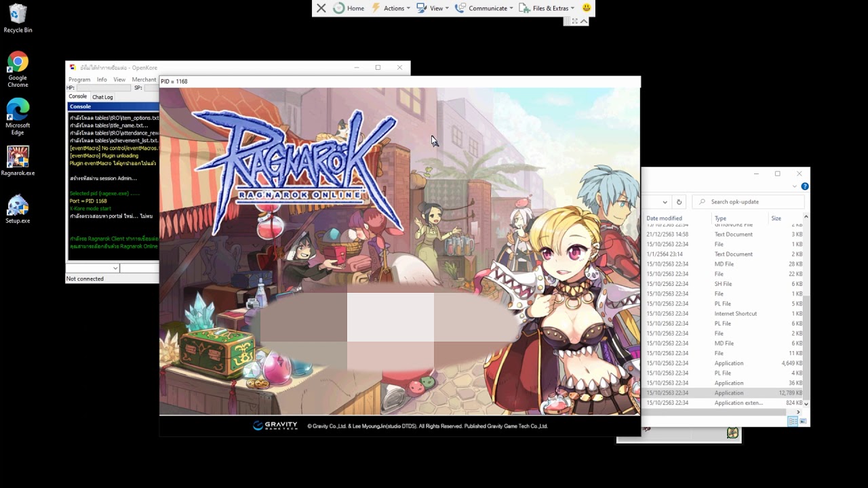
Task: Click the small game icon below Explorer window
Action: (x=732, y=432)
